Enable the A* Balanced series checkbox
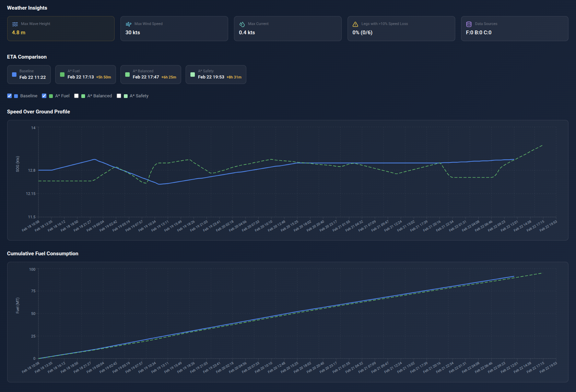576x392 pixels. 77,96
